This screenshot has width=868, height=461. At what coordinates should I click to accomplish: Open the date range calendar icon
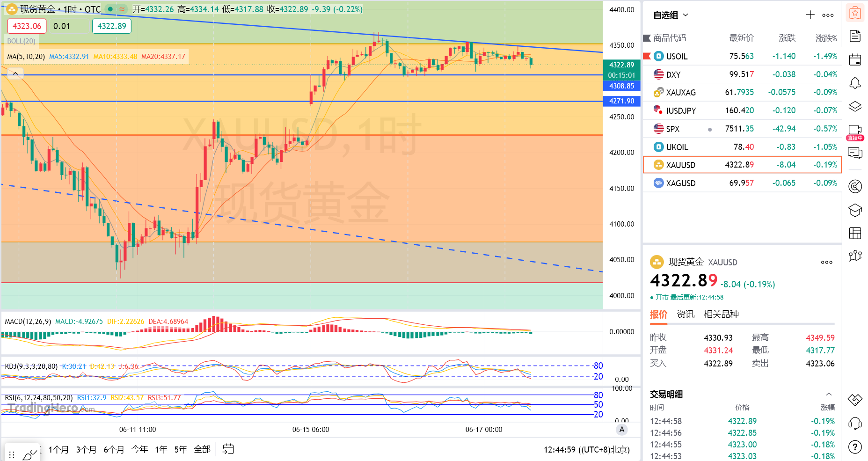228,449
